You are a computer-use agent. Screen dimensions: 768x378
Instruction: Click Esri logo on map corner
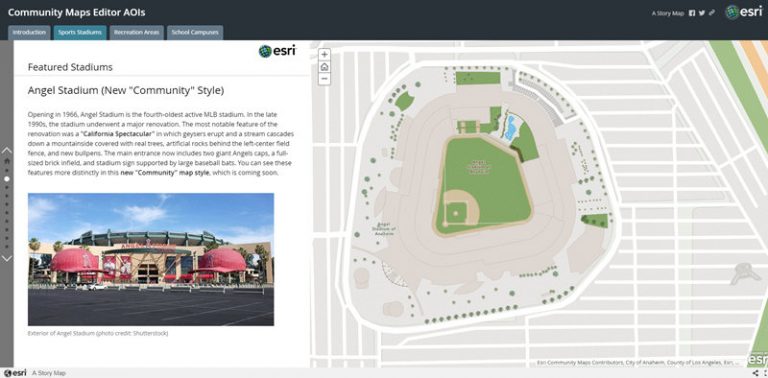coord(757,359)
